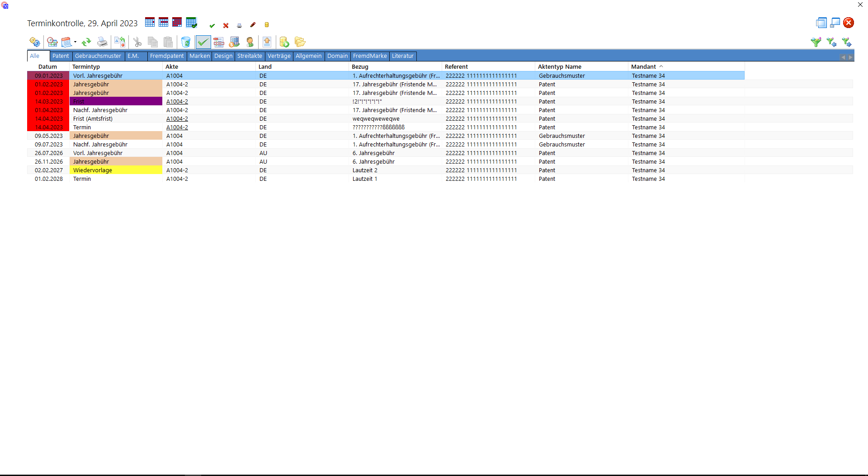
Task: Click the document convert icon
Action: tap(120, 42)
